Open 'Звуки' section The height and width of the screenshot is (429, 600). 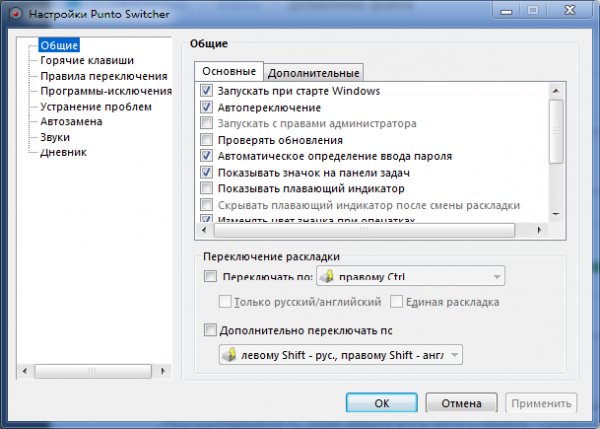click(55, 137)
